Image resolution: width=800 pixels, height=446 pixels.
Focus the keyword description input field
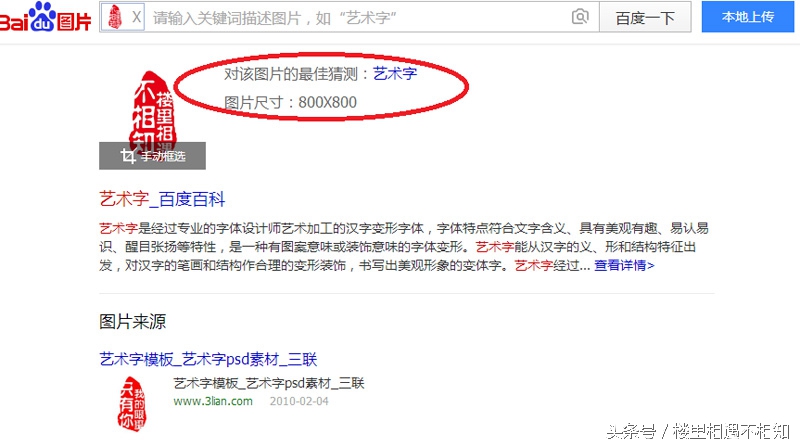pos(357,18)
